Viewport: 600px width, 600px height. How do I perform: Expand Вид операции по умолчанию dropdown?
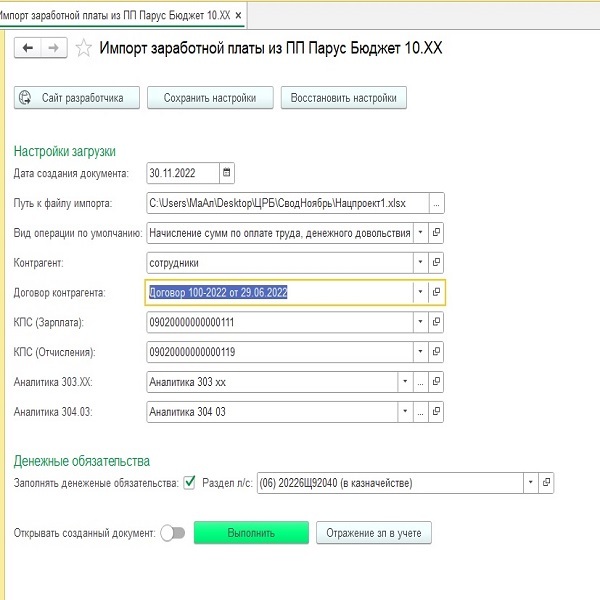pyautogui.click(x=420, y=233)
